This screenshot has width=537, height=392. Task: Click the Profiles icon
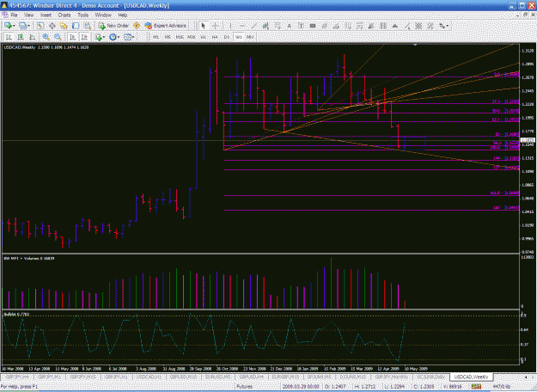click(x=22, y=26)
